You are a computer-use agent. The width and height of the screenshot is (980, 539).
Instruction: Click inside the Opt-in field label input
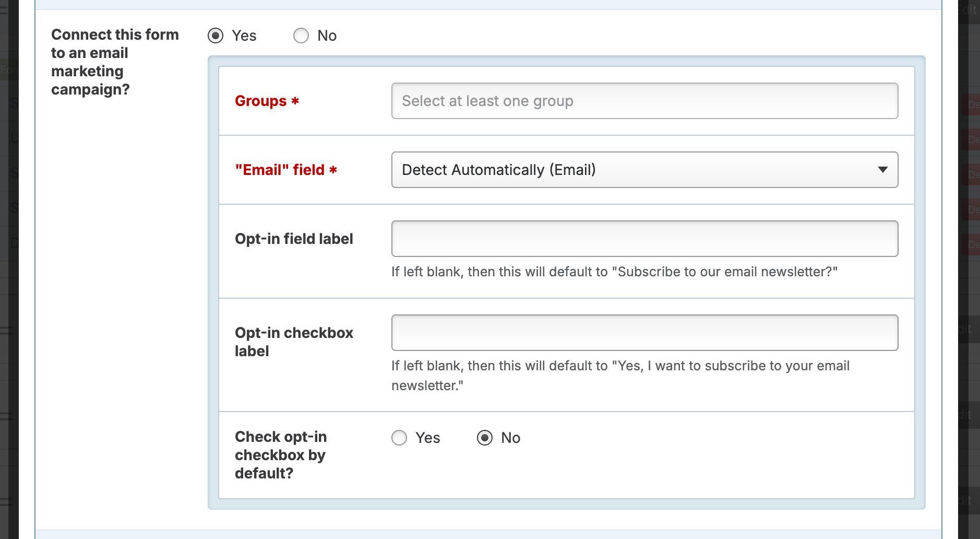click(644, 239)
